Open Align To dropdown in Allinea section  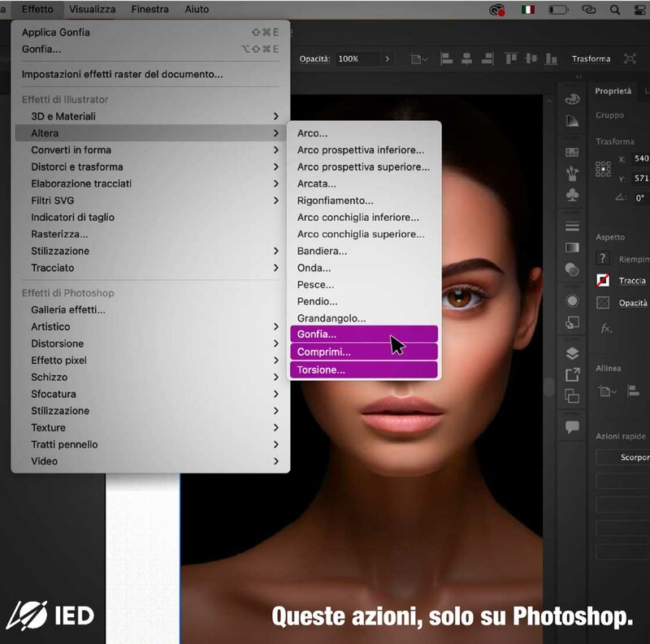607,391
